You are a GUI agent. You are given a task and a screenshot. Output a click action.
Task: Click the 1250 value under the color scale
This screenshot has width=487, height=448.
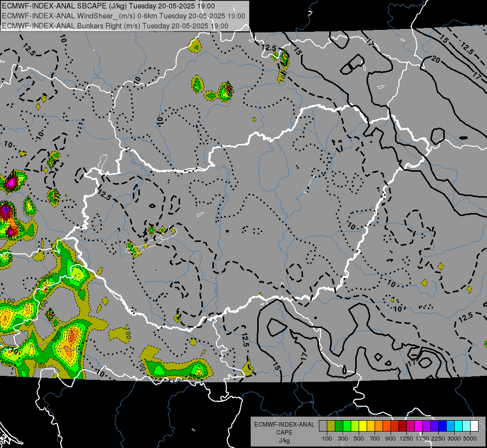point(406,439)
